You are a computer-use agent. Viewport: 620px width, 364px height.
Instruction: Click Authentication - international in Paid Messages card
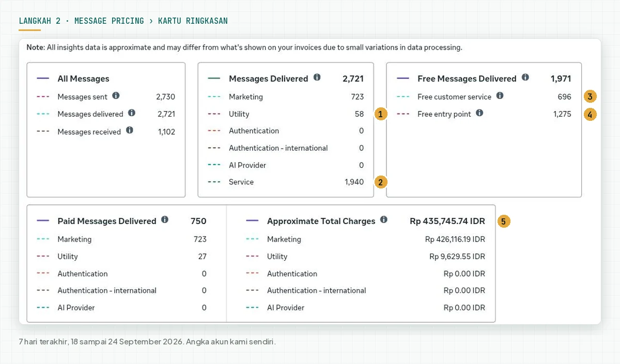click(x=107, y=290)
